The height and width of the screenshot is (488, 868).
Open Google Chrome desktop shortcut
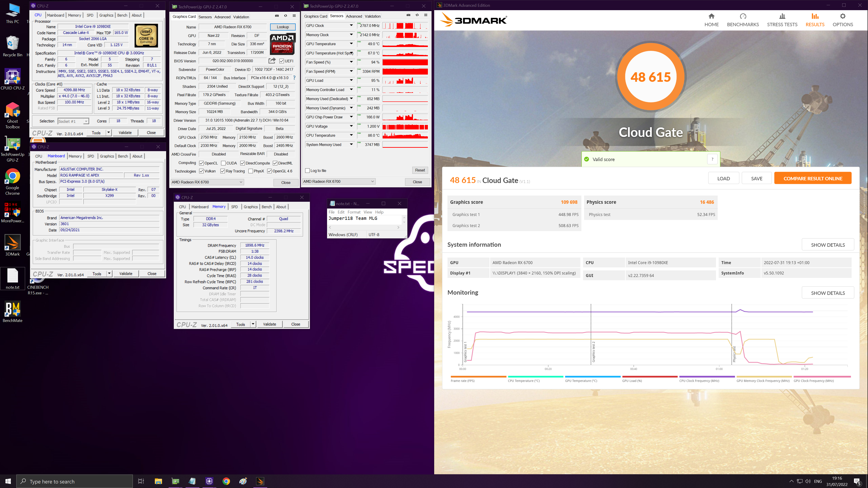12,182
